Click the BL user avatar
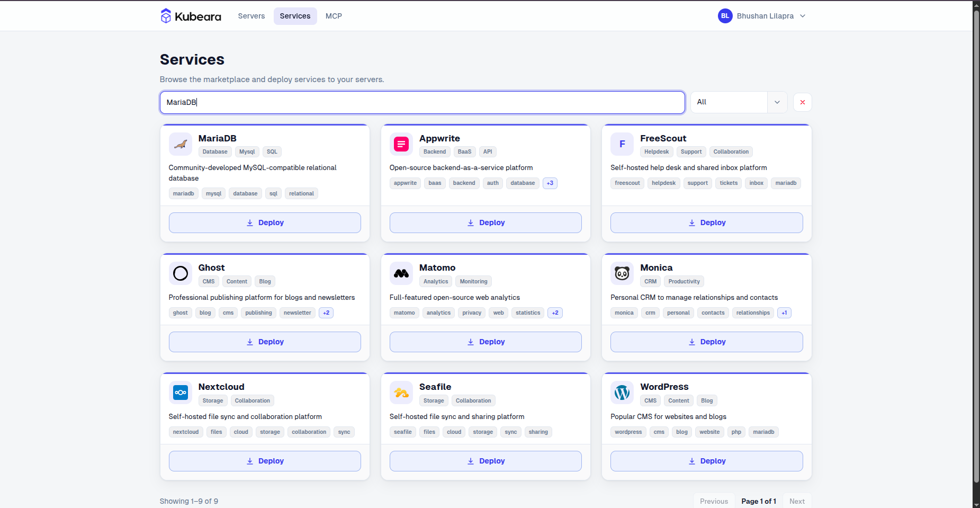Viewport: 980px width, 508px height. pyautogui.click(x=725, y=16)
